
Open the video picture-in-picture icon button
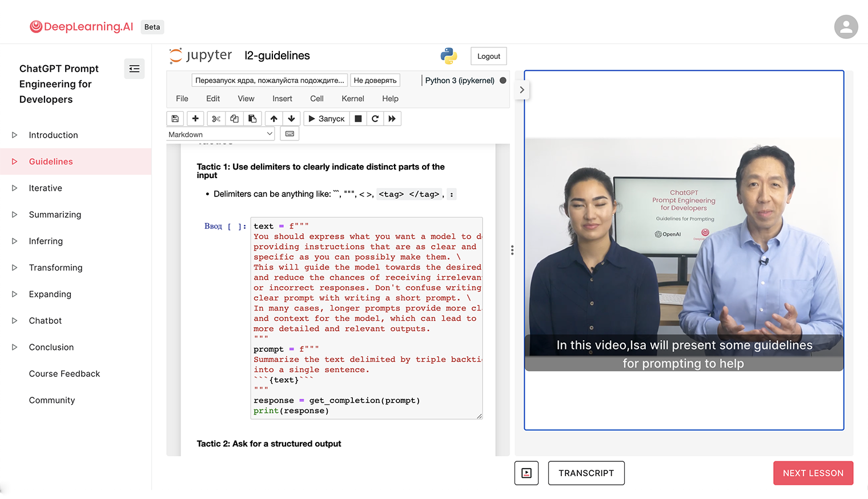pyautogui.click(x=527, y=473)
